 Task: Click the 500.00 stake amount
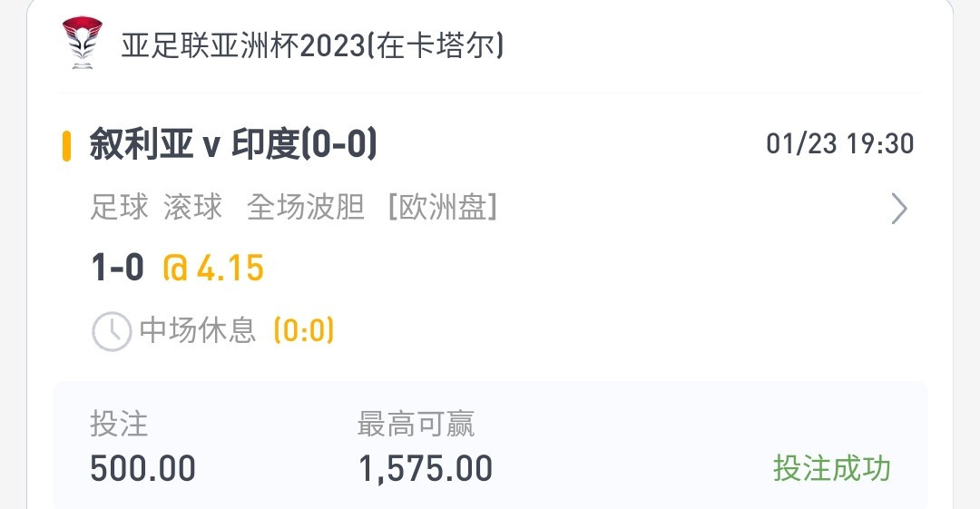(143, 468)
